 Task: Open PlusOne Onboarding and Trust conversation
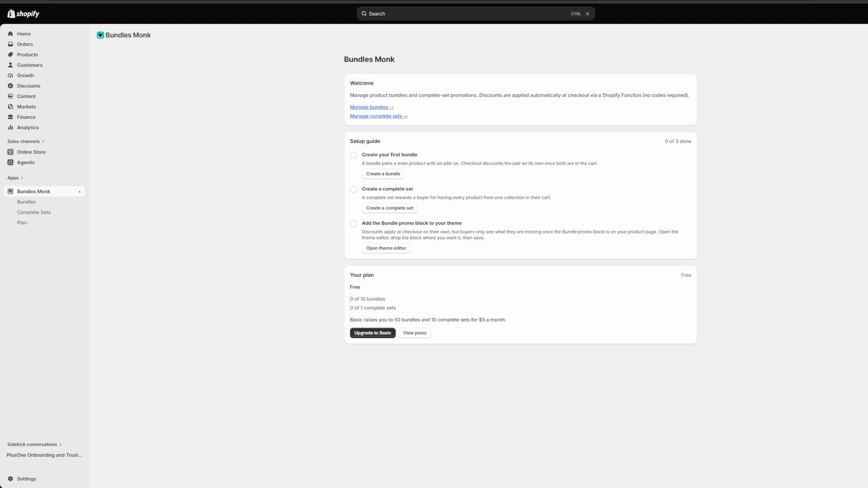point(44,455)
